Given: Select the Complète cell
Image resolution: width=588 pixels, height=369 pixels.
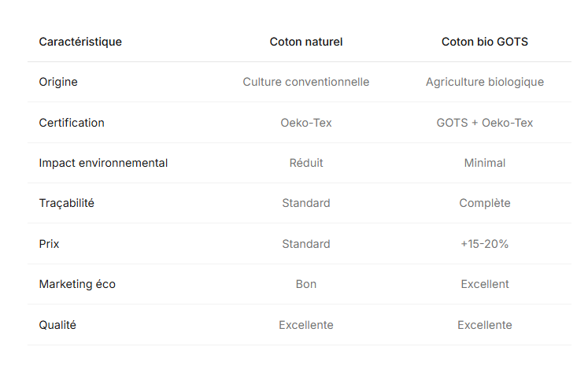Looking at the screenshot, I should tap(484, 203).
